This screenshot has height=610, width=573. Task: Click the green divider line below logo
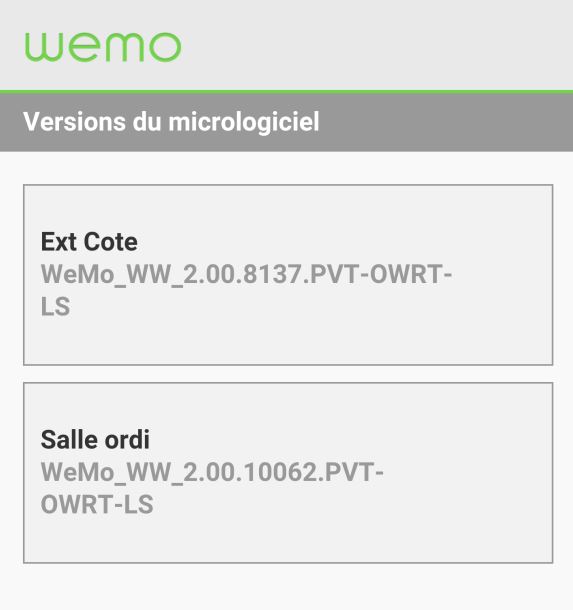[286, 92]
